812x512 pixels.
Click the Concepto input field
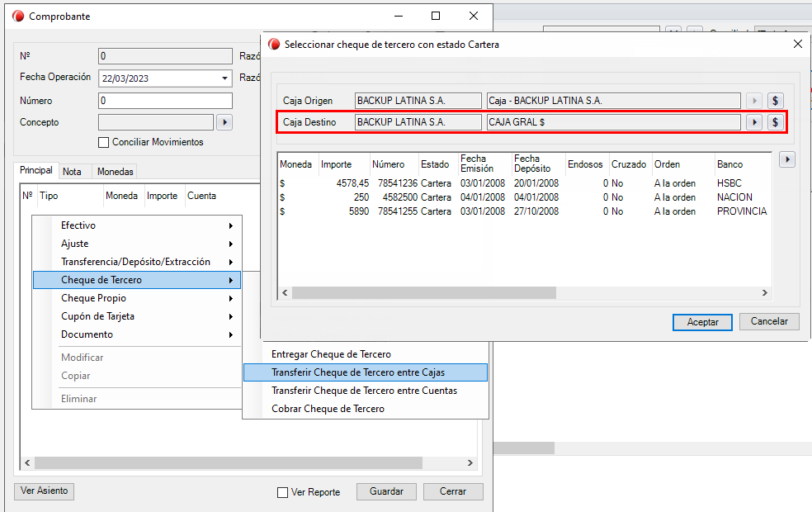pos(156,122)
